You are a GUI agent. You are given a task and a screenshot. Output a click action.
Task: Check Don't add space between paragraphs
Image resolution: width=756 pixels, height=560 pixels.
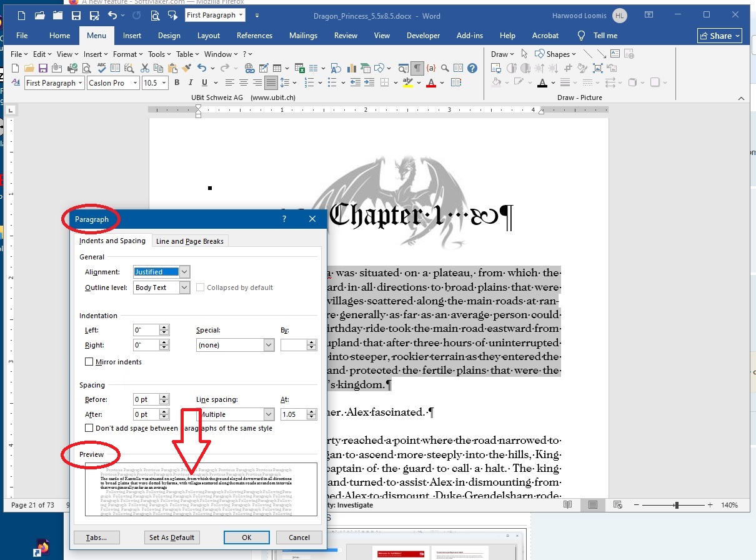89,428
